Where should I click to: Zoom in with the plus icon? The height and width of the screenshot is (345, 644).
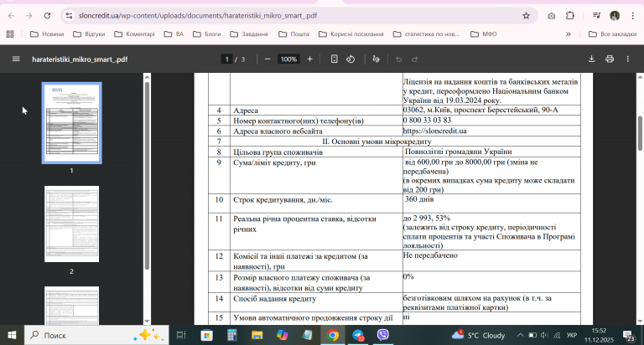[309, 59]
